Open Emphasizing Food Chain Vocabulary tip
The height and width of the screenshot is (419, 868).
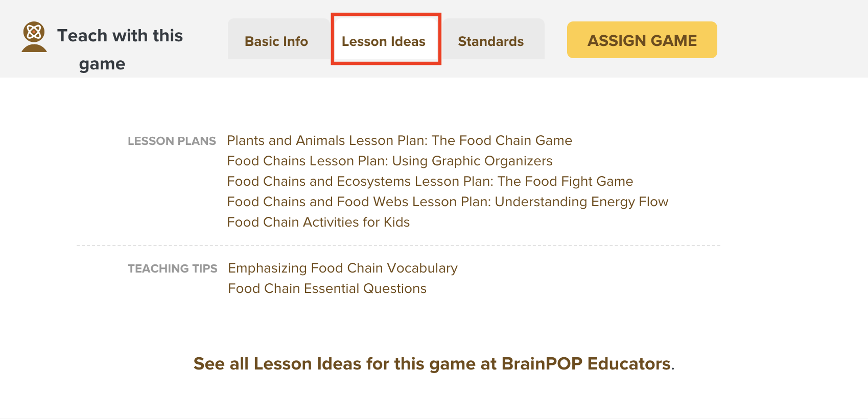click(343, 268)
